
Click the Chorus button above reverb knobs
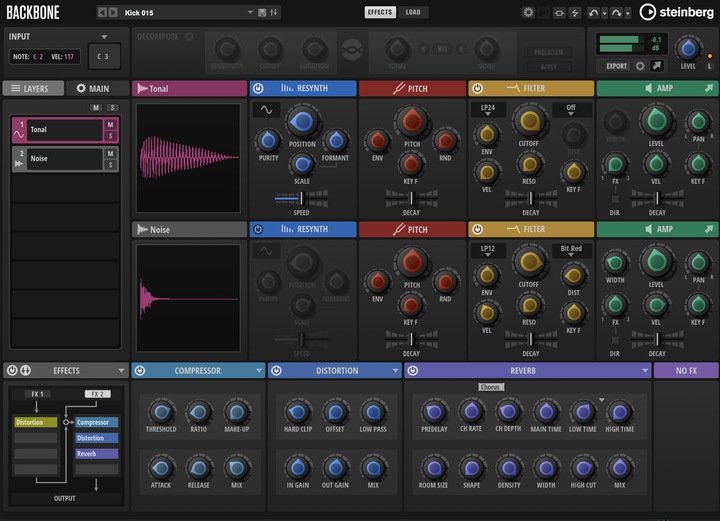click(x=490, y=387)
